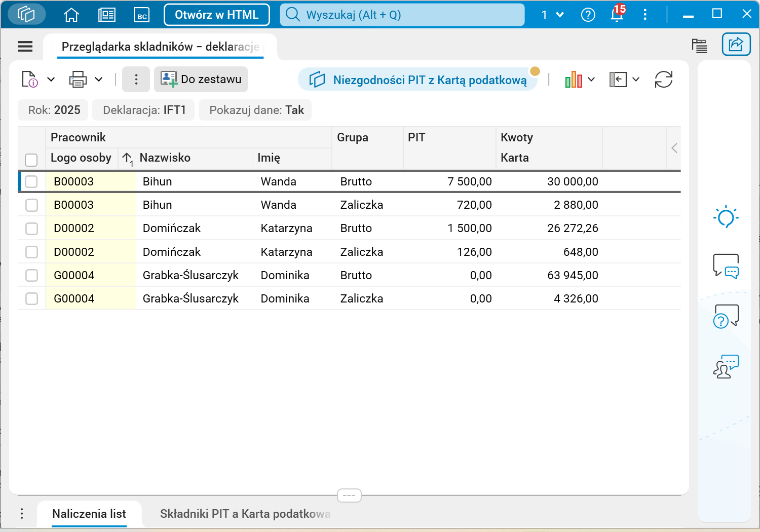Click the BC icon in title bar

[x=142, y=15]
